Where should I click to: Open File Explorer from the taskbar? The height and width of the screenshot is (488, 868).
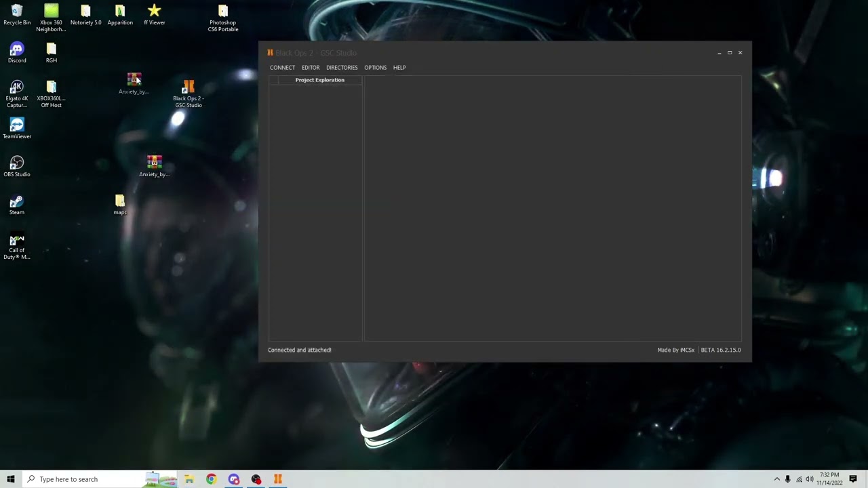pyautogui.click(x=189, y=479)
